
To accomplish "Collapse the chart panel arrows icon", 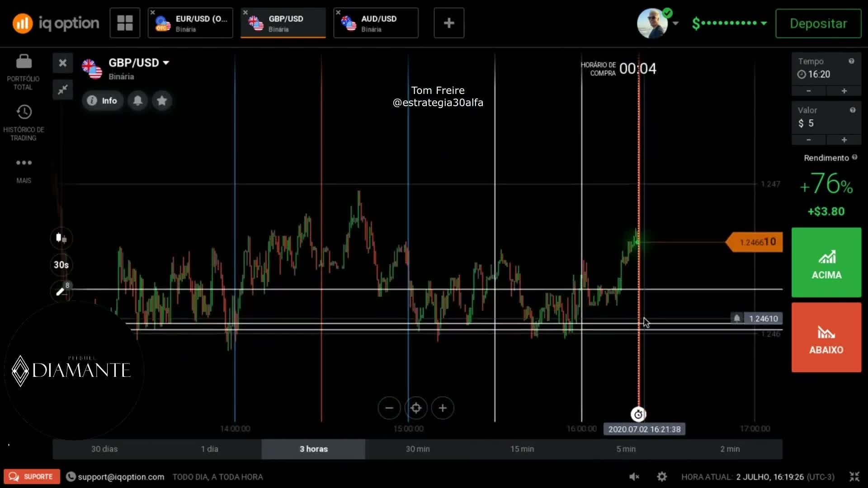I will click(x=62, y=89).
